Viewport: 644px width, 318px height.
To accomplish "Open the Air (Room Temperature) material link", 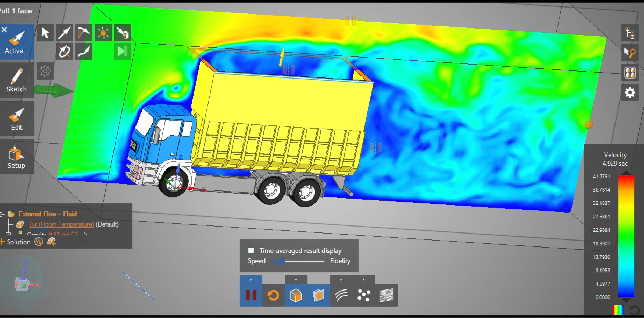I will [x=61, y=224].
